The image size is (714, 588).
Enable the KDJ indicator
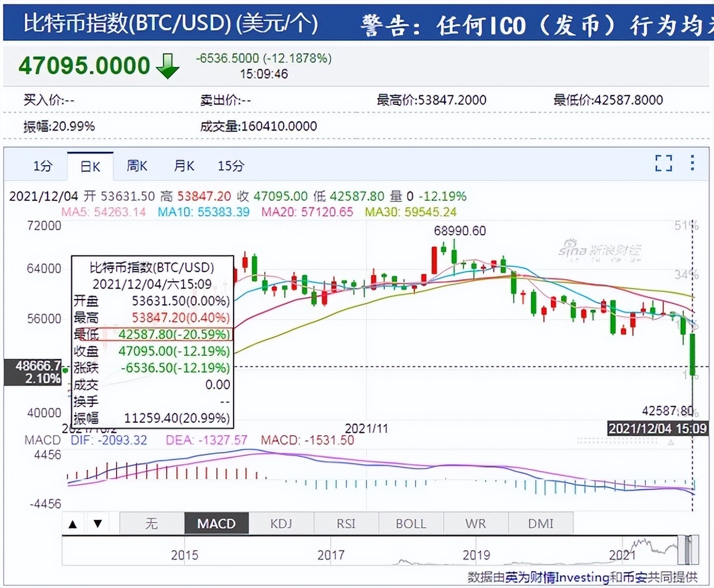[x=281, y=523]
